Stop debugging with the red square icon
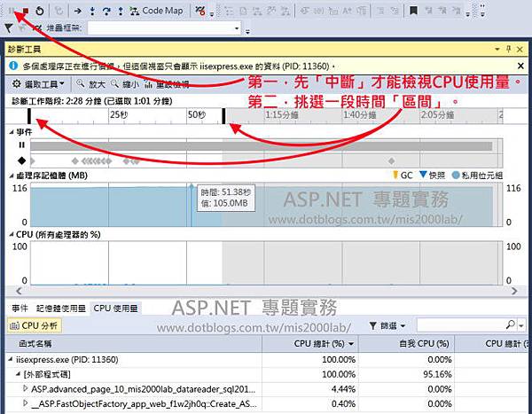 [26, 12]
